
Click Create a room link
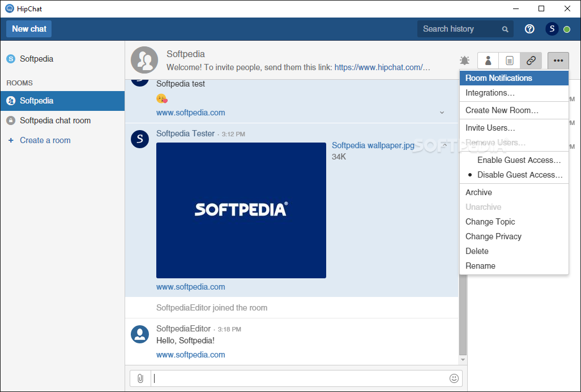[45, 140]
